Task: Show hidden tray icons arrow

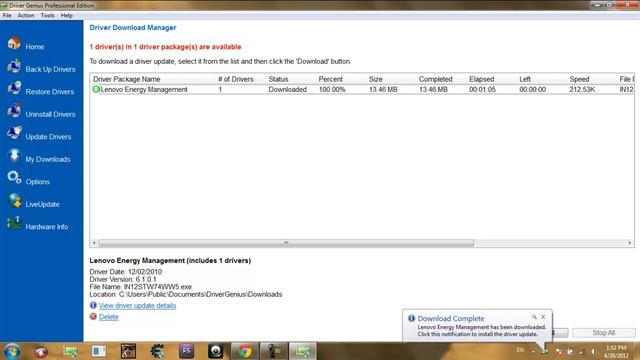Action: coord(533,351)
